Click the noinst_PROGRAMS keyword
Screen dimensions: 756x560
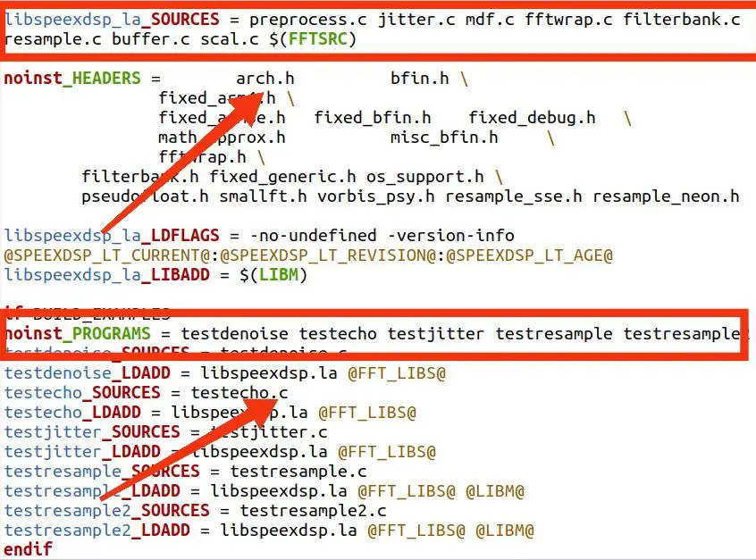(78, 334)
